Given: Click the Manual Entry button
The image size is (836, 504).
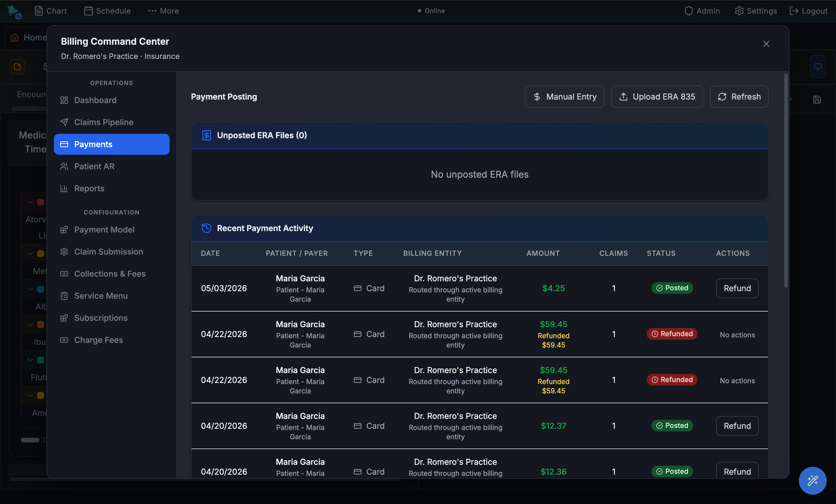Looking at the screenshot, I should point(564,97).
